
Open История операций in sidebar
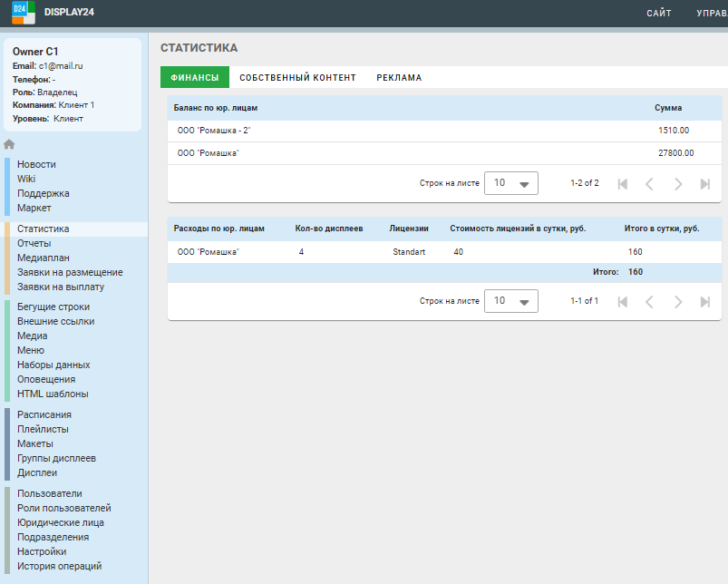59,566
